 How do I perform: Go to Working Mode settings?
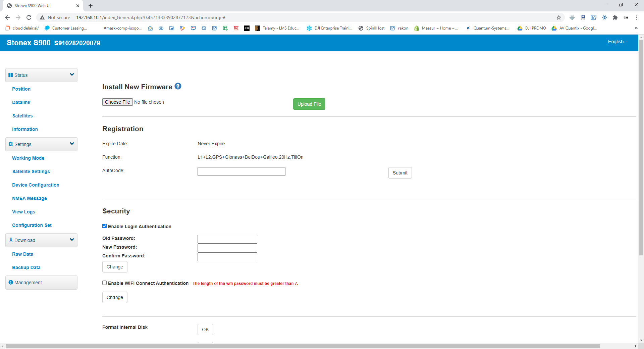point(28,158)
